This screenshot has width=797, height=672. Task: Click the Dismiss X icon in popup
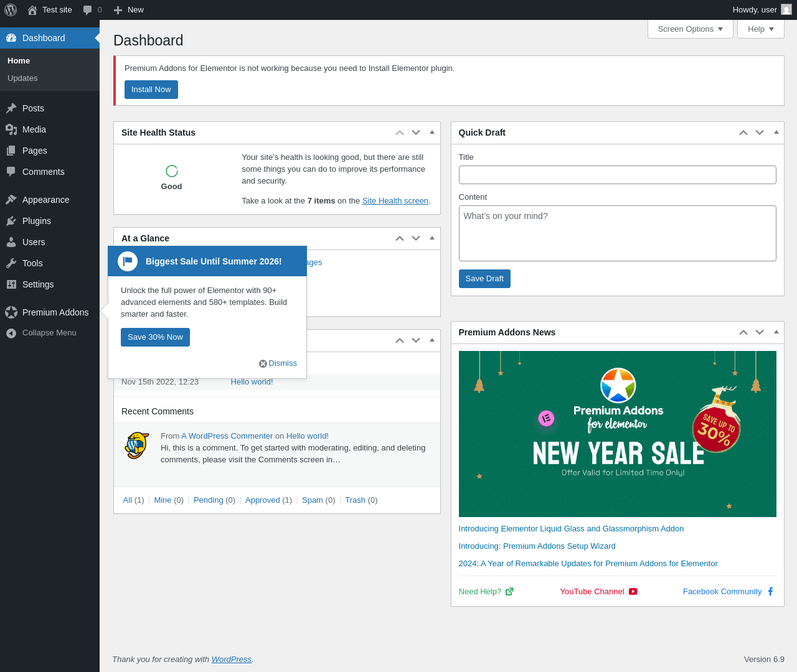263,363
